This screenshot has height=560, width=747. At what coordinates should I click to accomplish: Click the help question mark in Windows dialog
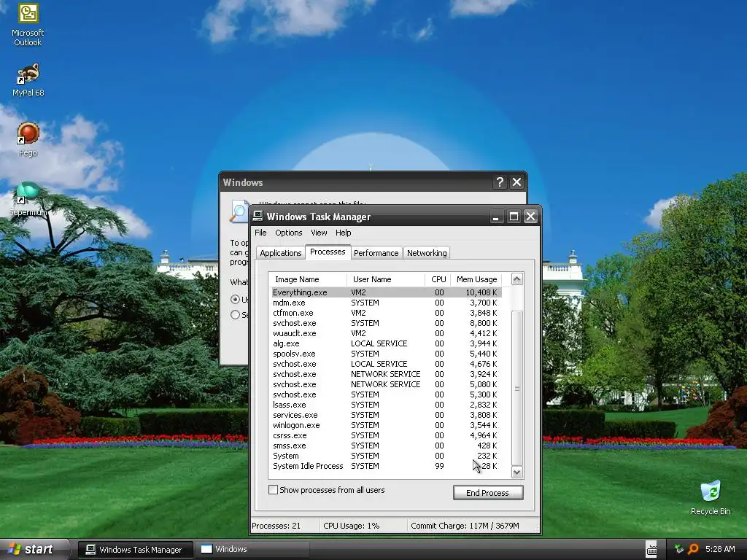coord(499,182)
